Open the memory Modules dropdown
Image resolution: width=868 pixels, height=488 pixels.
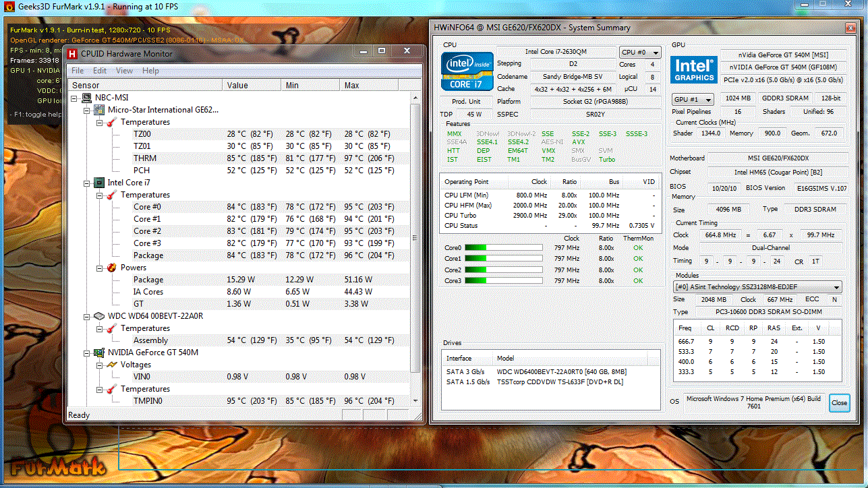(757, 287)
